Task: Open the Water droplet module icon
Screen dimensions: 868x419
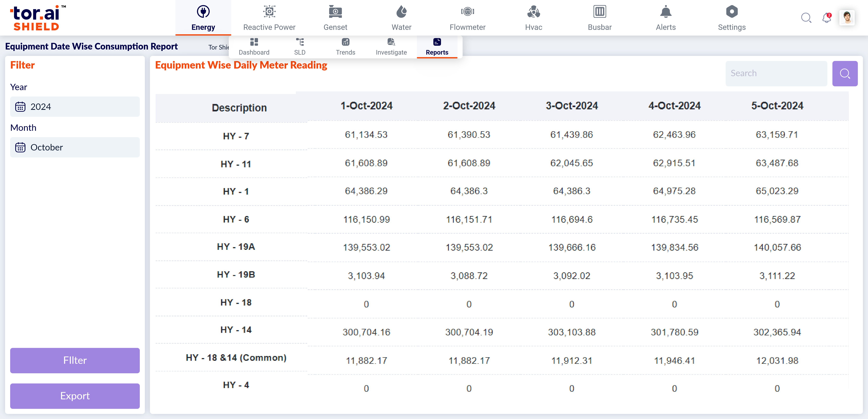Action: (401, 12)
